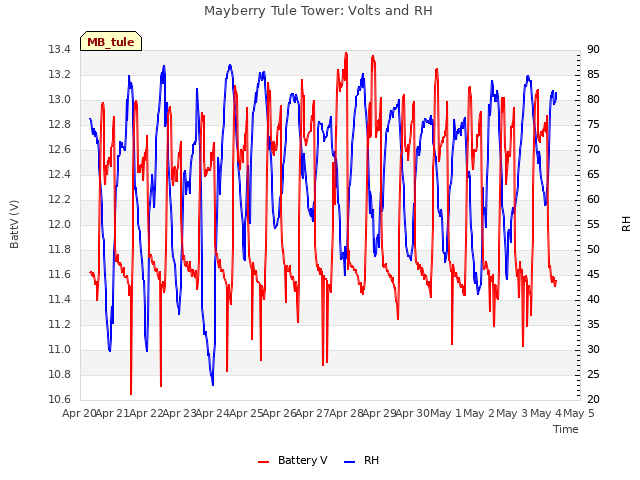Click the RH right axis title
The image size is (640, 480).
click(x=626, y=224)
